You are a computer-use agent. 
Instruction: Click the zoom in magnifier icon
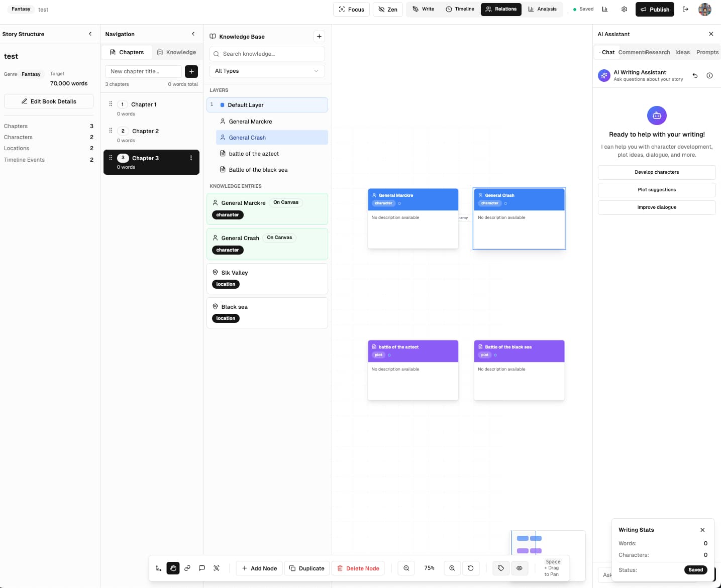tap(452, 568)
